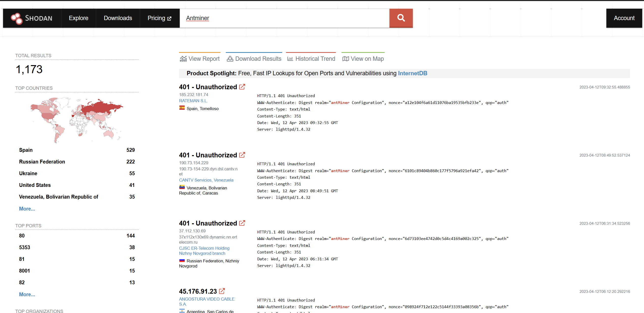Click the View Report chart icon
This screenshot has width=644, height=313.
[x=183, y=59]
